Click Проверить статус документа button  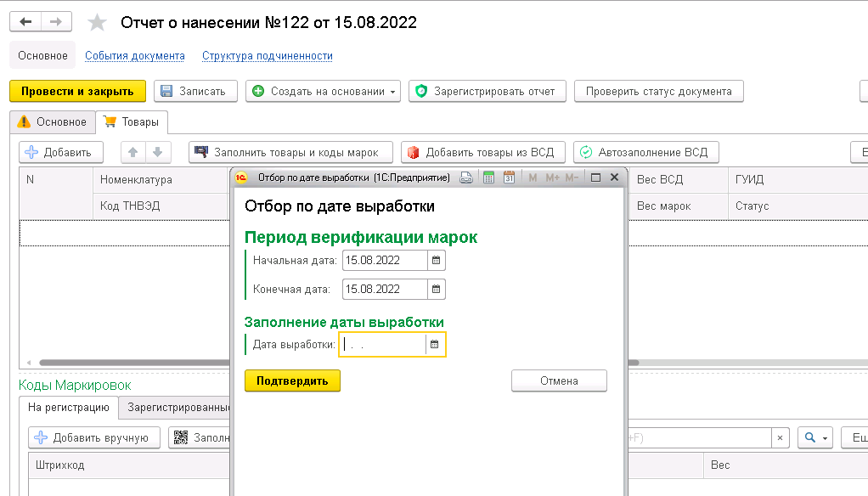(x=659, y=92)
